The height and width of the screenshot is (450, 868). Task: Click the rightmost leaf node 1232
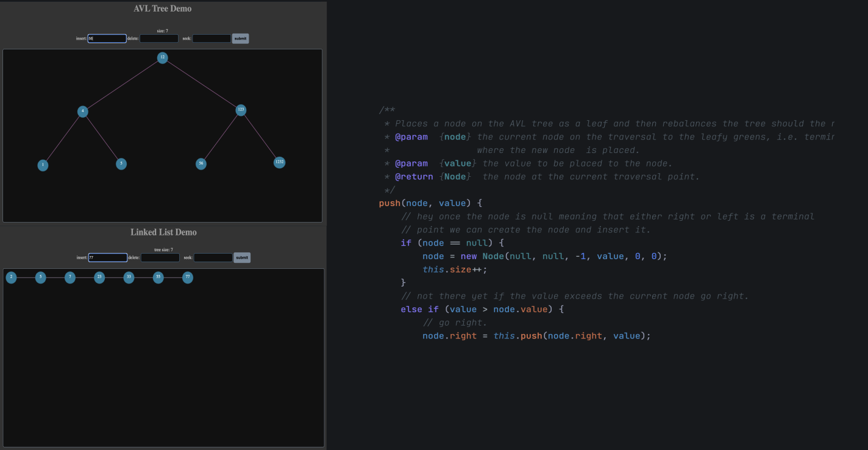279,162
